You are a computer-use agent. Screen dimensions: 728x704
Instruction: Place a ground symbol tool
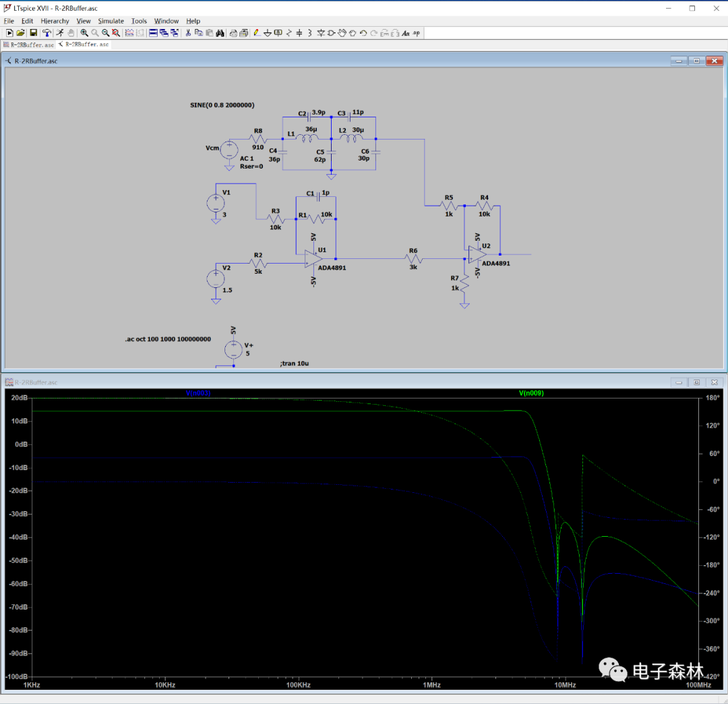click(x=268, y=33)
